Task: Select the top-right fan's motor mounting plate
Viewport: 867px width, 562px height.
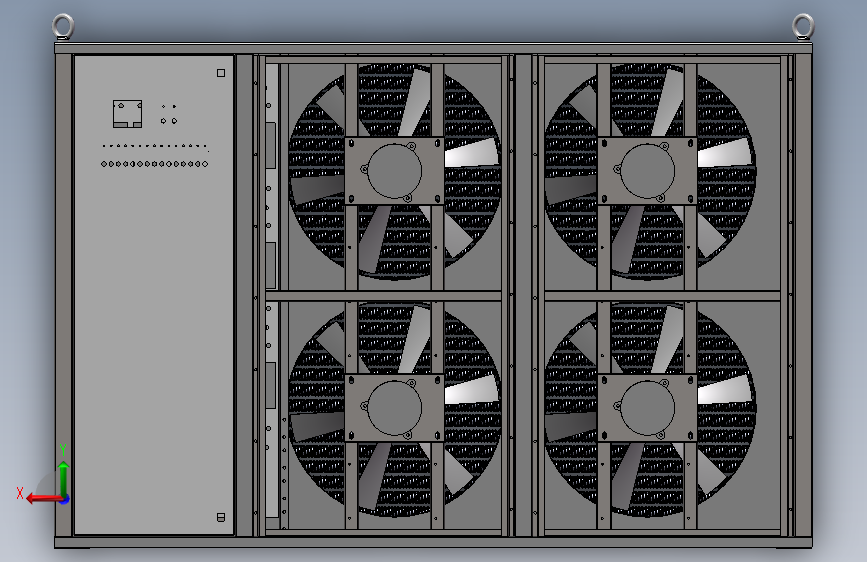Action: 647,171
